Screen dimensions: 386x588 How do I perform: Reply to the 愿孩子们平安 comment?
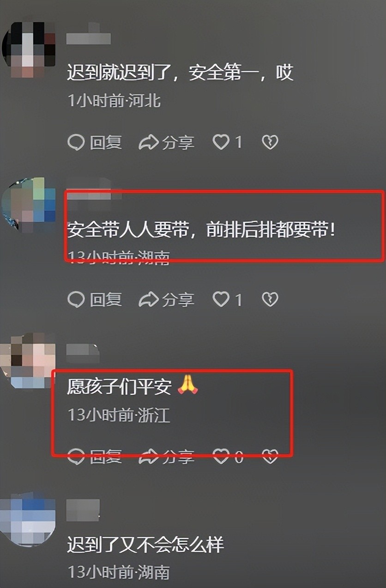[x=95, y=457]
